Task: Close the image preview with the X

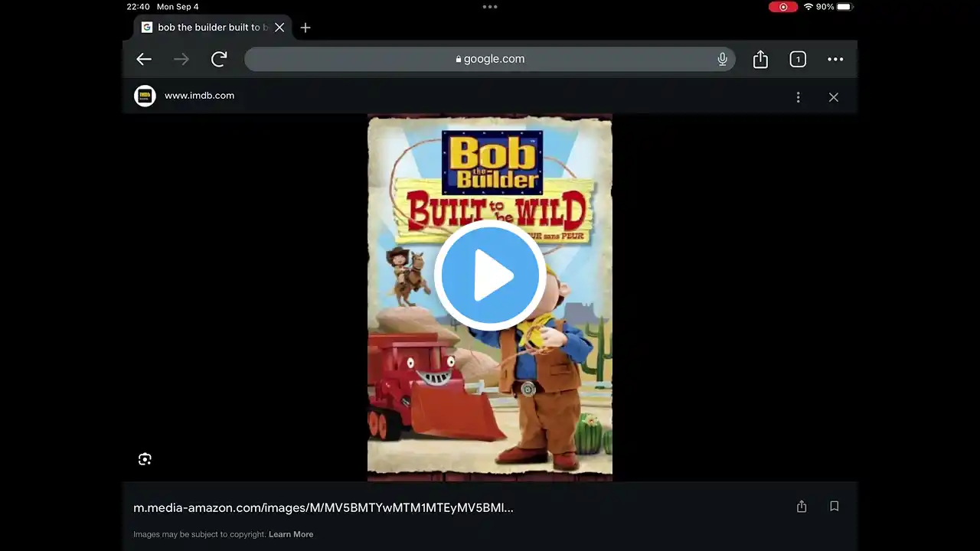Action: tap(834, 97)
